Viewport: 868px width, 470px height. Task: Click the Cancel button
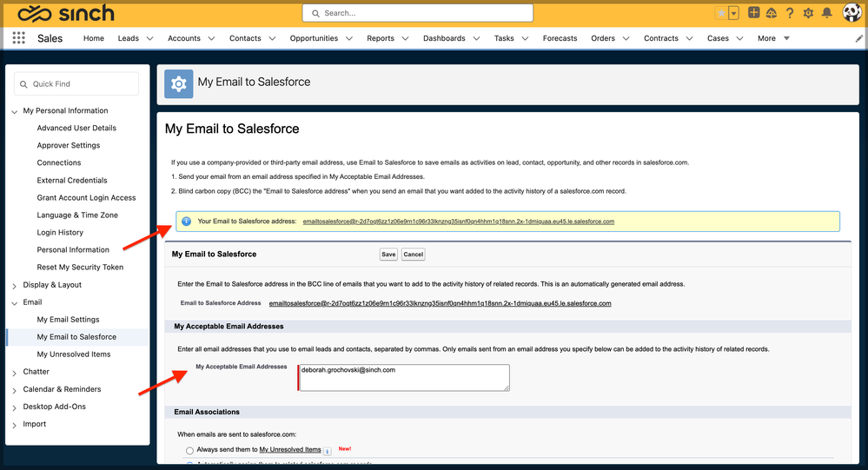[413, 254]
